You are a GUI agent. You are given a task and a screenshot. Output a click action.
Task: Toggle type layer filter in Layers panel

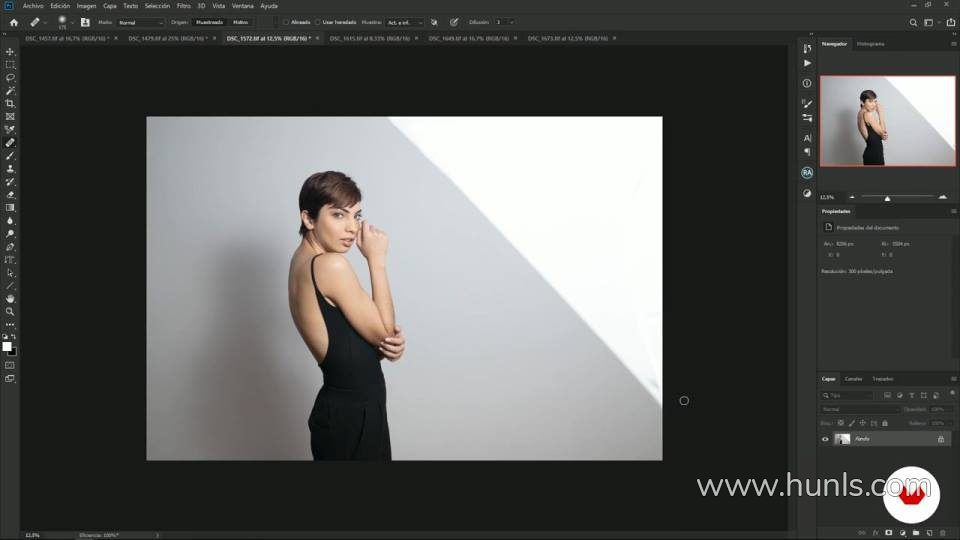click(x=912, y=396)
